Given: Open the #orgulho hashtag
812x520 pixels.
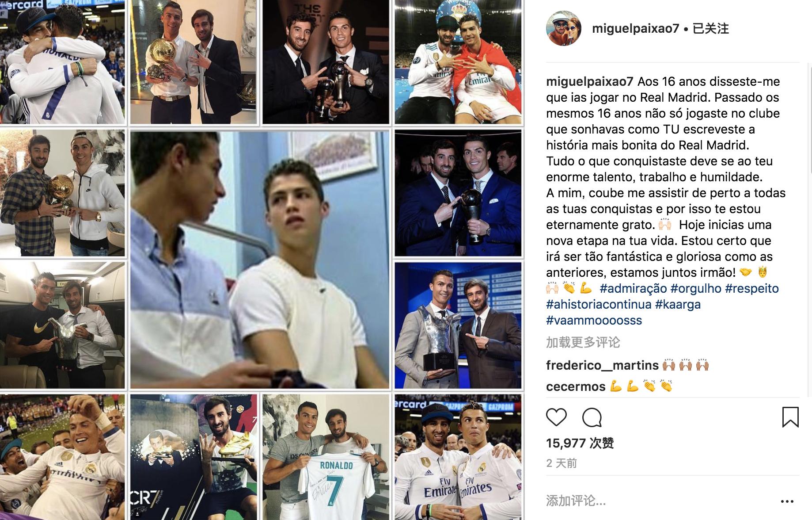Looking at the screenshot, I should coord(696,288).
